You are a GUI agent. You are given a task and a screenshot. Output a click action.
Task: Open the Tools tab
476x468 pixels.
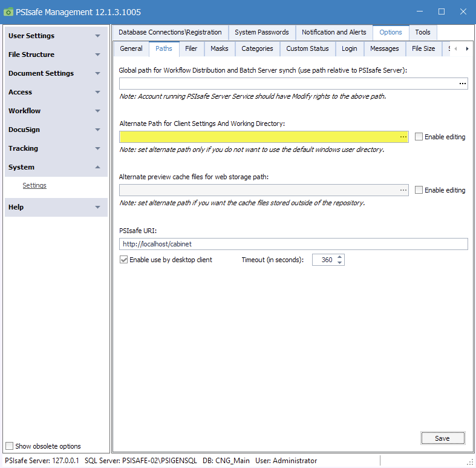click(423, 32)
